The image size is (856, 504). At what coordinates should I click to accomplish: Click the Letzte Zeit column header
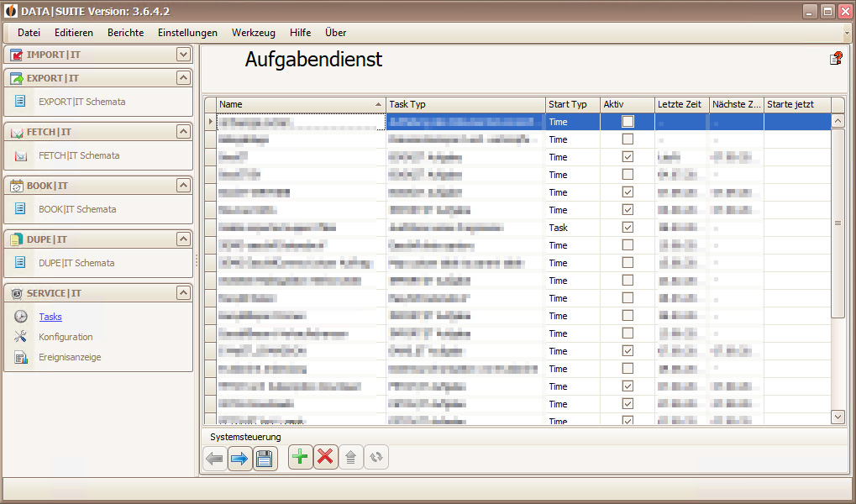click(682, 104)
